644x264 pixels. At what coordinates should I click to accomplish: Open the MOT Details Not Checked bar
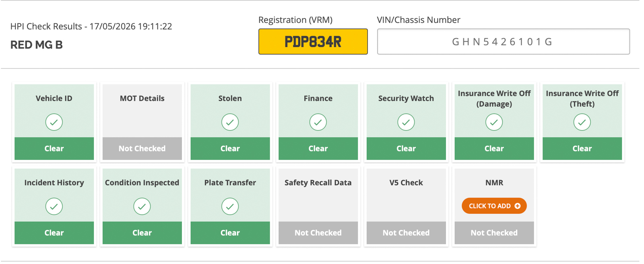142,148
